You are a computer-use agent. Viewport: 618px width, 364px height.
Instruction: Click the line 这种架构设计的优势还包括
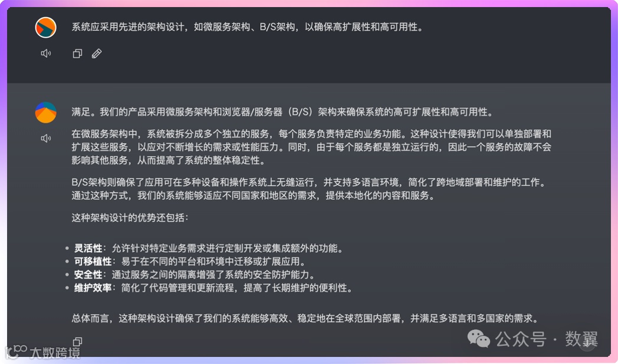(x=130, y=217)
